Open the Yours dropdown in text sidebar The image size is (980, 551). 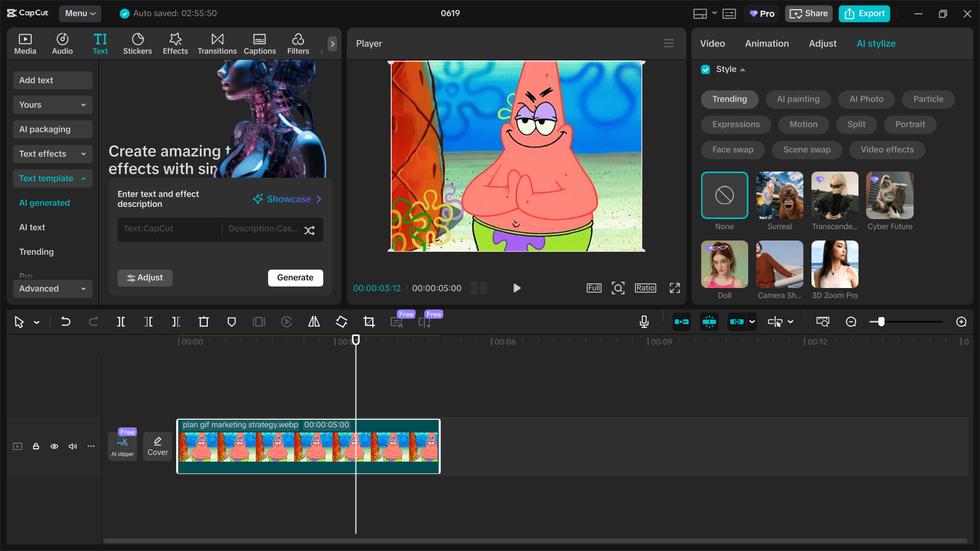pyautogui.click(x=52, y=105)
